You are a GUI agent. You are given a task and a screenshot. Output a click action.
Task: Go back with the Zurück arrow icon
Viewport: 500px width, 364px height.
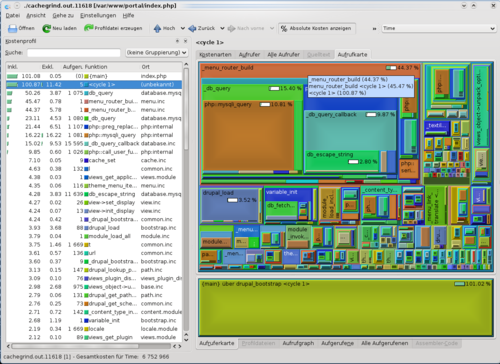tap(192, 28)
